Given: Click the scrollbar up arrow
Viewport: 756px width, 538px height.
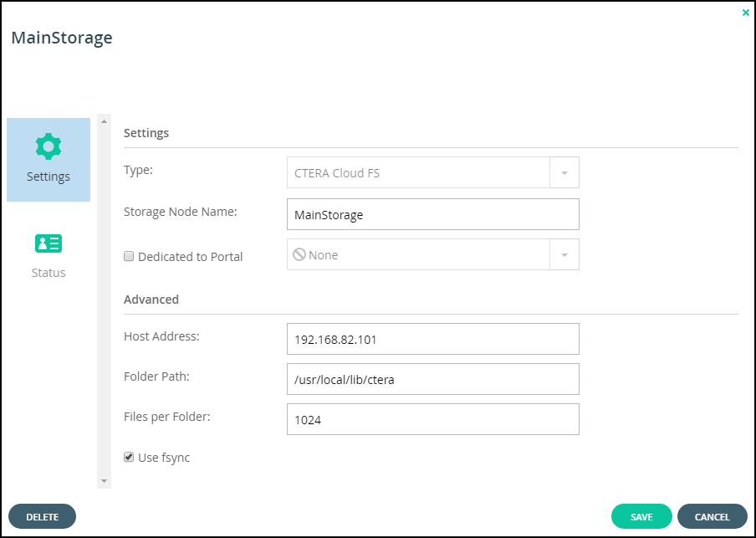Looking at the screenshot, I should [x=105, y=121].
